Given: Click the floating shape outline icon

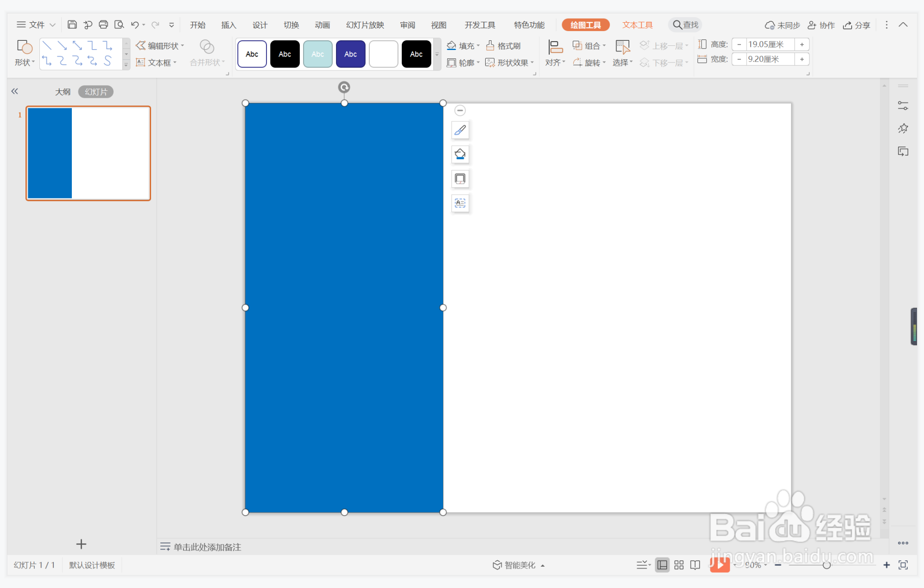Looking at the screenshot, I should pyautogui.click(x=460, y=179).
